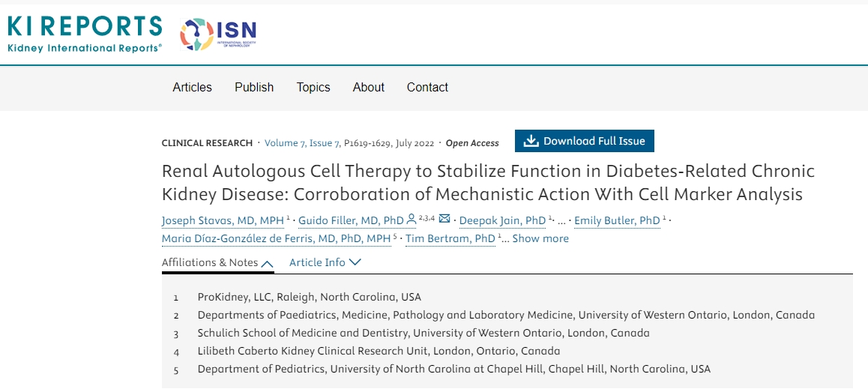Expand the Article Info section
The width and height of the screenshot is (868, 389).
click(x=325, y=262)
